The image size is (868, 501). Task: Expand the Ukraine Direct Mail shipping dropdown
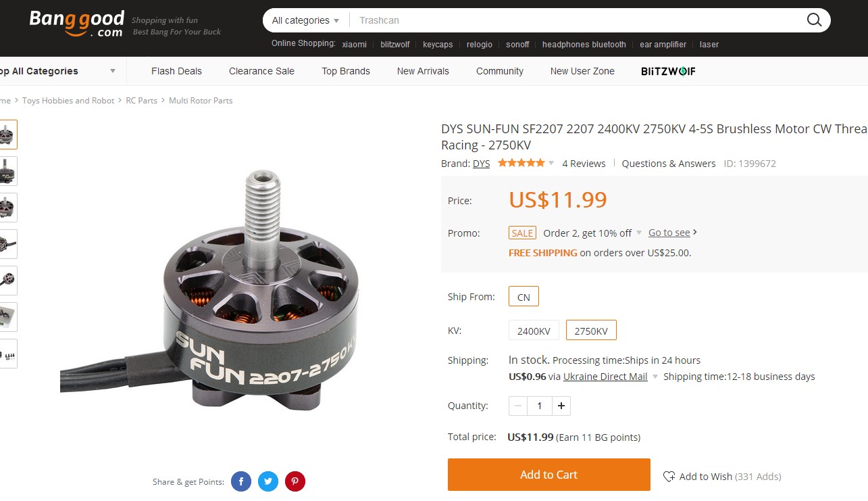pos(654,377)
